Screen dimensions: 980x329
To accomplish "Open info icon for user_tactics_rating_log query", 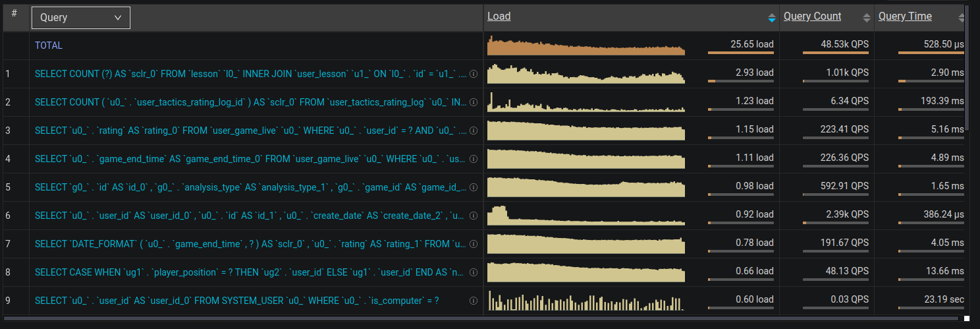I will pyautogui.click(x=473, y=103).
